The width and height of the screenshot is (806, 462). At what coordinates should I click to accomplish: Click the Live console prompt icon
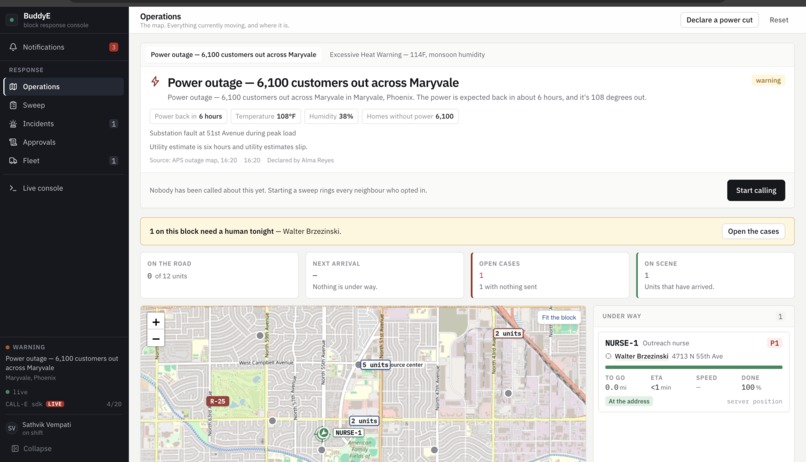pyautogui.click(x=13, y=188)
